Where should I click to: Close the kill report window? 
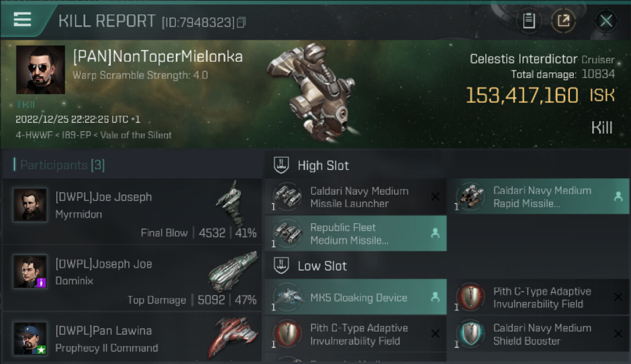coord(606,21)
